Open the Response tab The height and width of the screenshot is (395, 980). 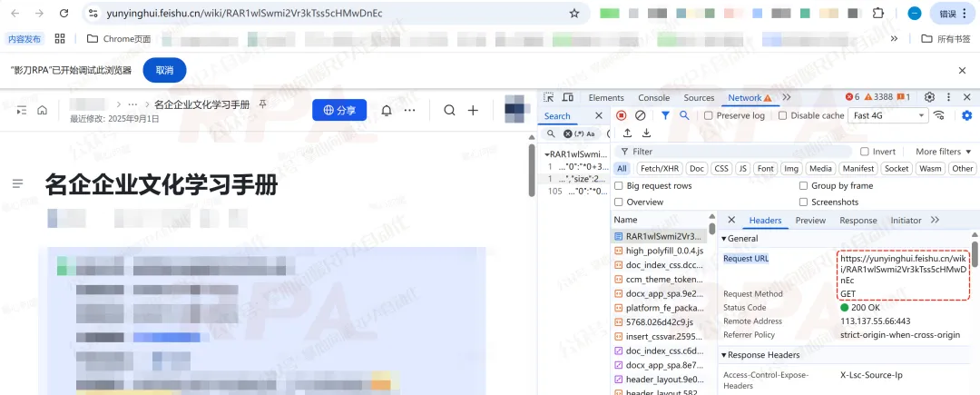click(x=858, y=220)
